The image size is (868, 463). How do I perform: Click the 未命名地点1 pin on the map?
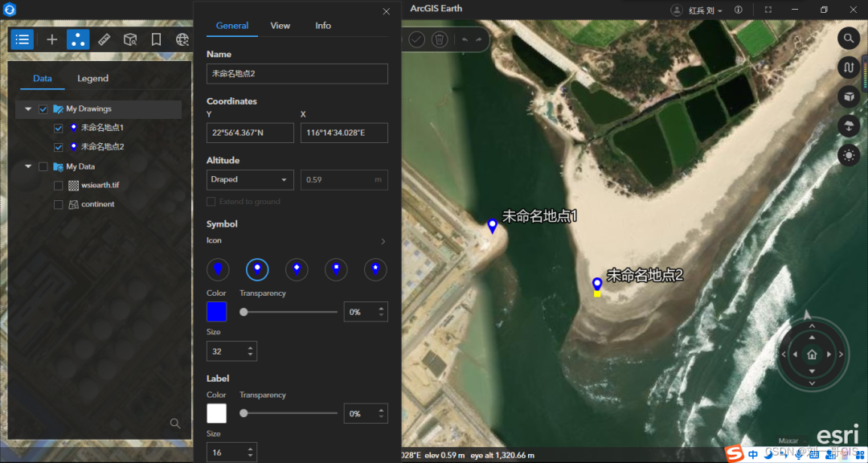pos(492,226)
